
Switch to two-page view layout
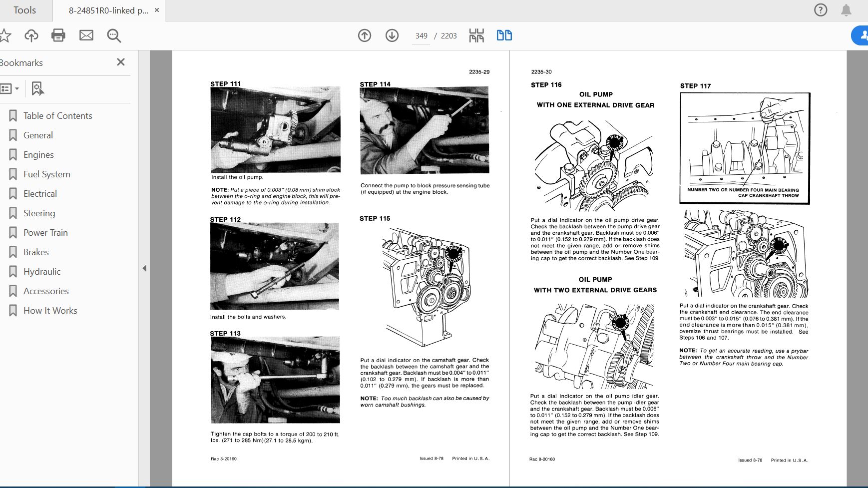tap(504, 35)
